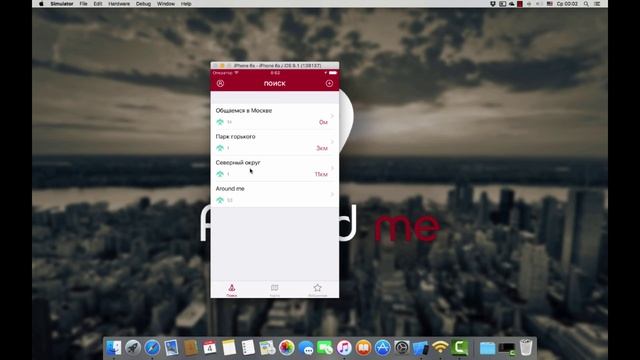Click chevron on 'Парк горького' row
The height and width of the screenshot is (360, 640).
[332, 142]
